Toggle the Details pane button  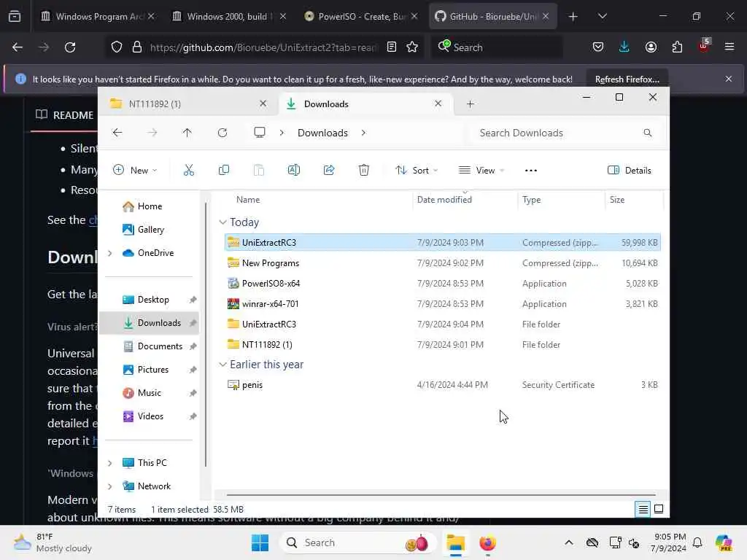pyautogui.click(x=630, y=171)
